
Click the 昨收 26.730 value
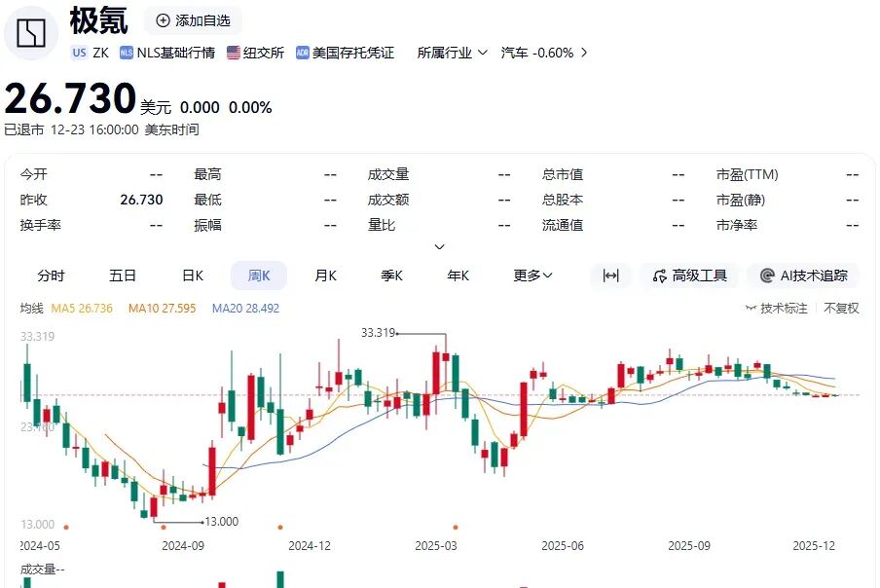click(141, 200)
